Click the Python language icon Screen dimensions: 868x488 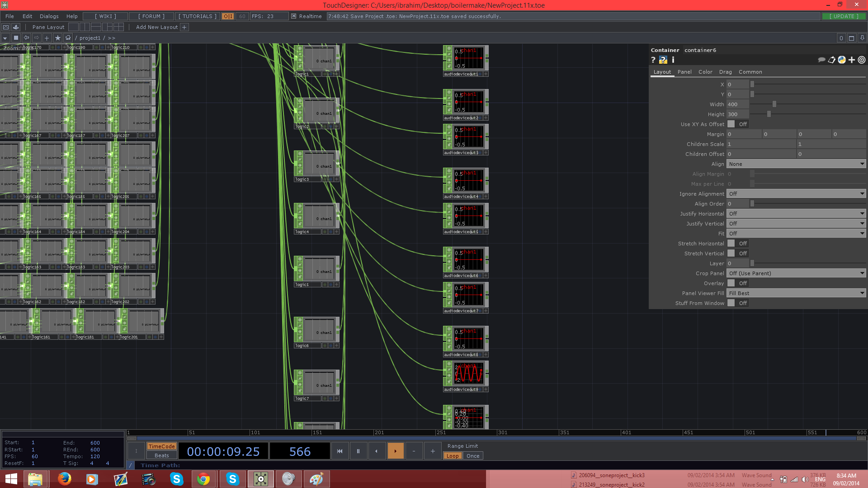click(x=841, y=60)
